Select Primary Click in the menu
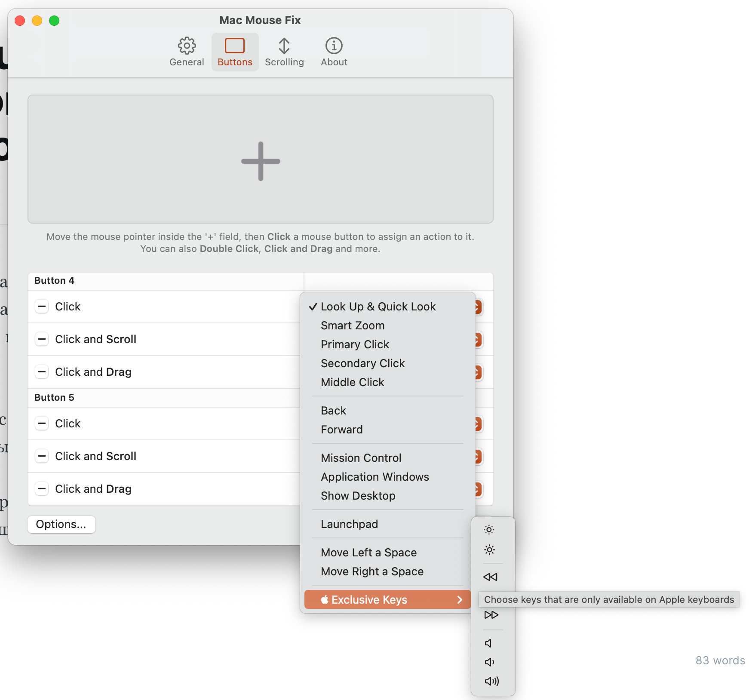 [x=387, y=344]
